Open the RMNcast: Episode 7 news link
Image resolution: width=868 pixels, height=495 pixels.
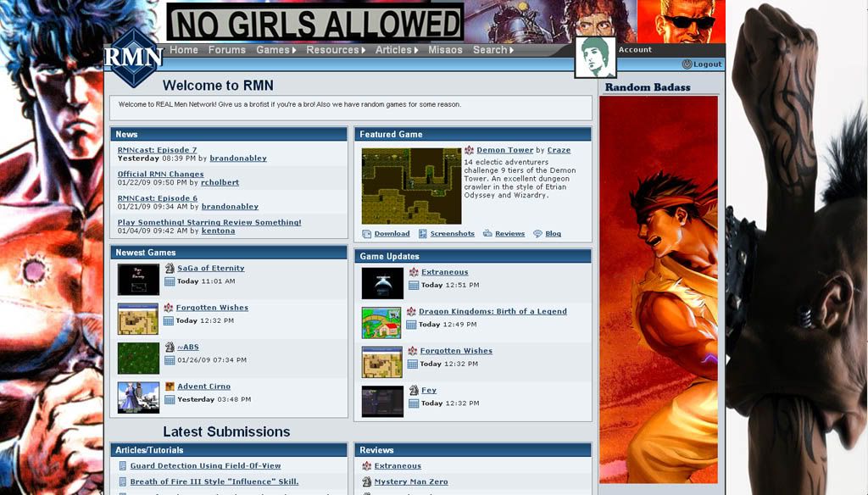click(157, 150)
